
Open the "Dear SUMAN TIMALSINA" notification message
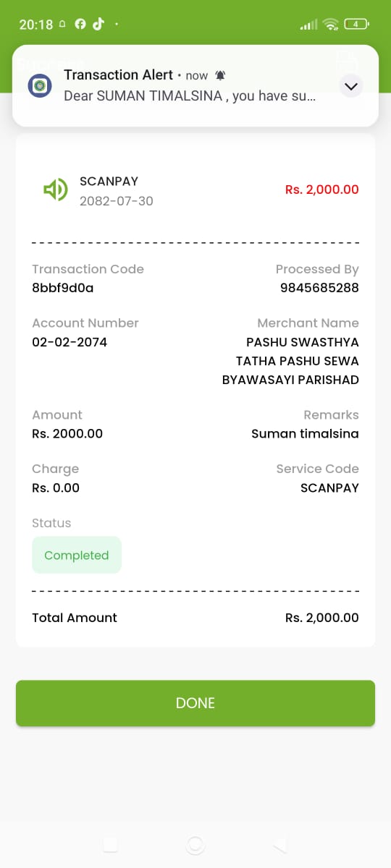point(190,95)
